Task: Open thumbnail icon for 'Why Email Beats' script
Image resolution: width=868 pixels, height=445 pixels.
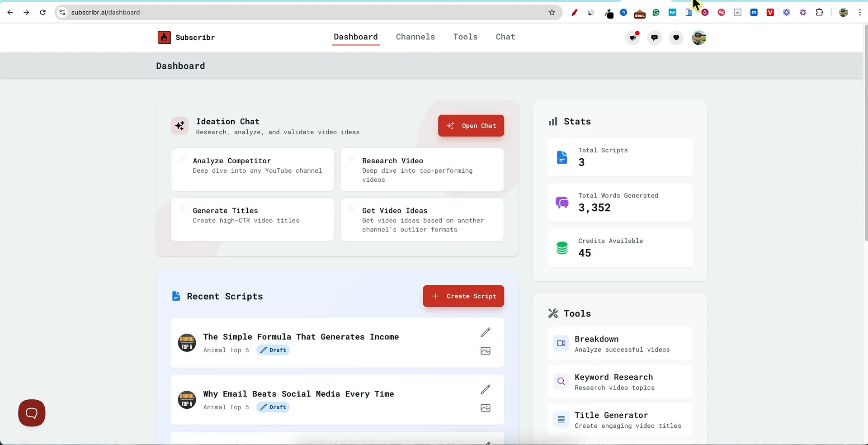Action: [x=486, y=408]
